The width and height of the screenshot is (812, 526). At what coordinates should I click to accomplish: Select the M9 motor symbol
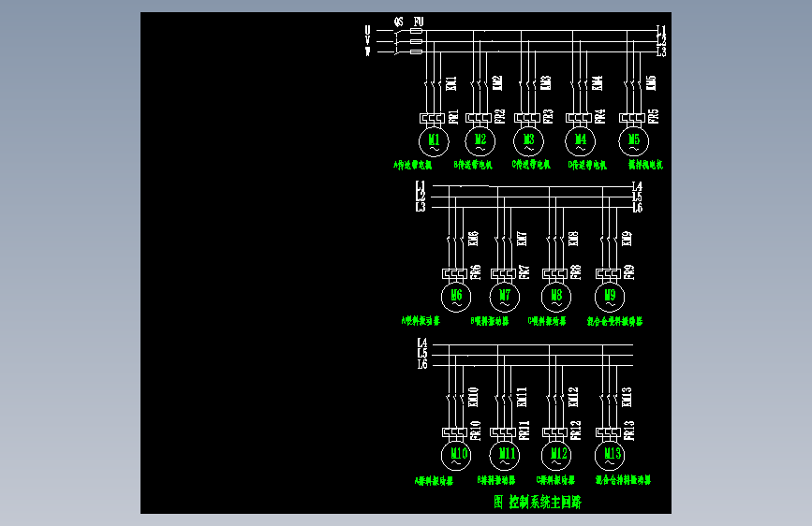point(610,298)
